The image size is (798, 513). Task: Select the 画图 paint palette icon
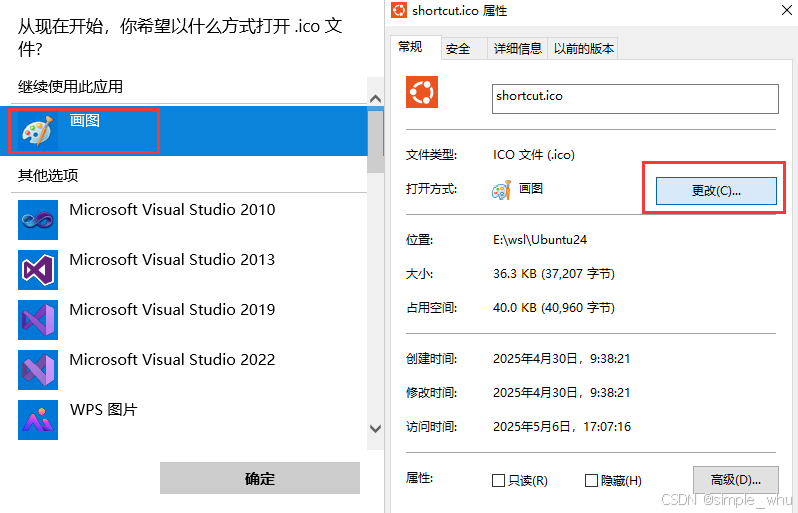coord(38,131)
